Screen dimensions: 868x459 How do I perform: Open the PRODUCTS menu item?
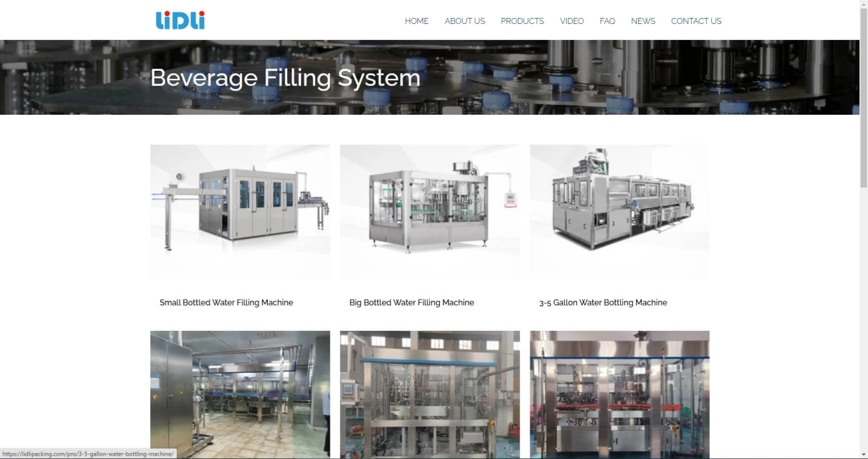(x=522, y=21)
